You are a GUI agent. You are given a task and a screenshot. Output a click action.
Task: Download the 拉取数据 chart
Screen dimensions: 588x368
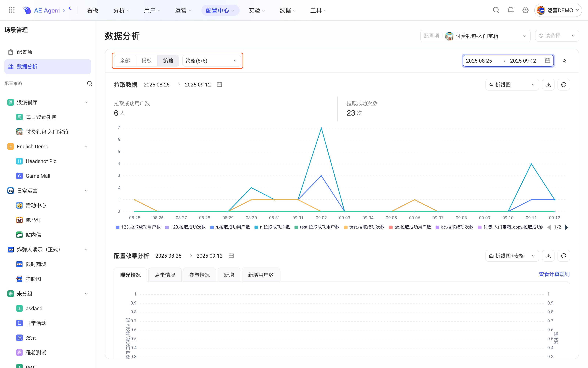pyautogui.click(x=548, y=85)
